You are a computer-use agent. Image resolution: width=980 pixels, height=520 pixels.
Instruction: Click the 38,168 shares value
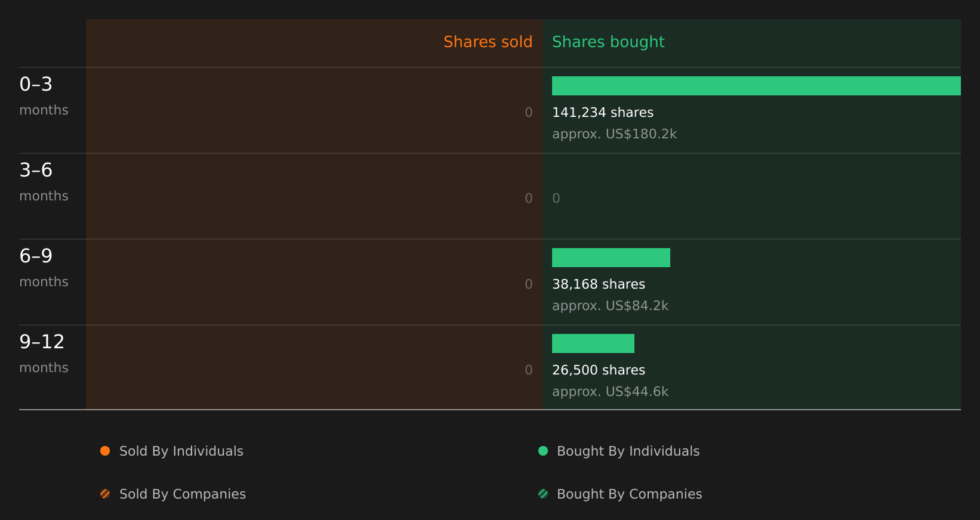599,284
